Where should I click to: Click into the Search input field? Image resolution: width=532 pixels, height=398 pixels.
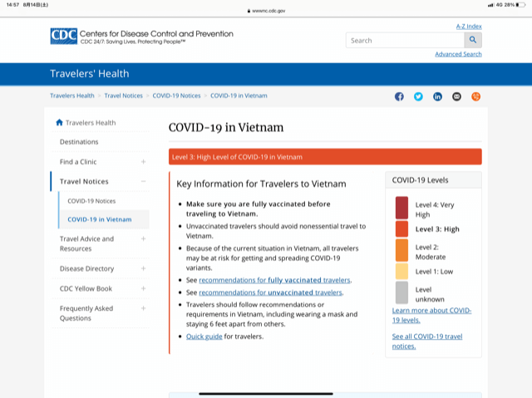click(x=405, y=40)
